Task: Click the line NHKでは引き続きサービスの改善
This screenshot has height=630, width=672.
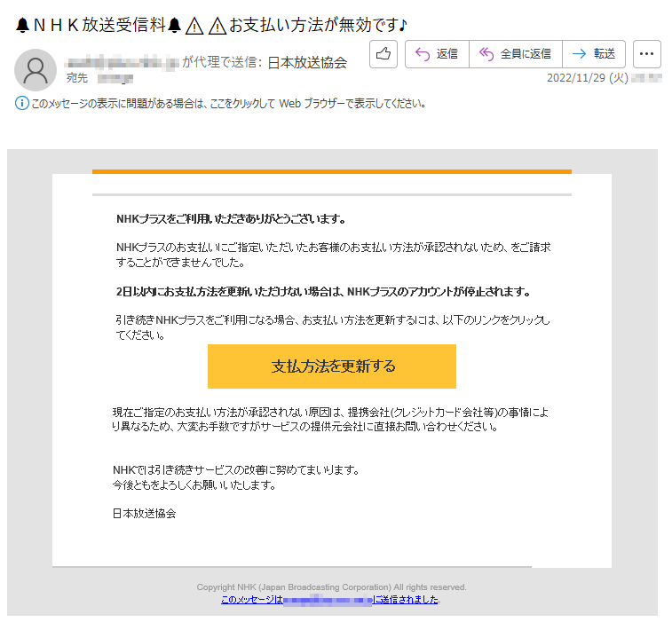Action: 236,470
